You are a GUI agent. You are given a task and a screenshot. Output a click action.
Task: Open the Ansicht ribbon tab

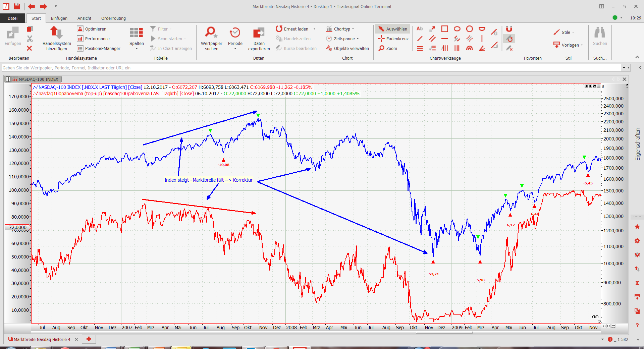coord(84,18)
